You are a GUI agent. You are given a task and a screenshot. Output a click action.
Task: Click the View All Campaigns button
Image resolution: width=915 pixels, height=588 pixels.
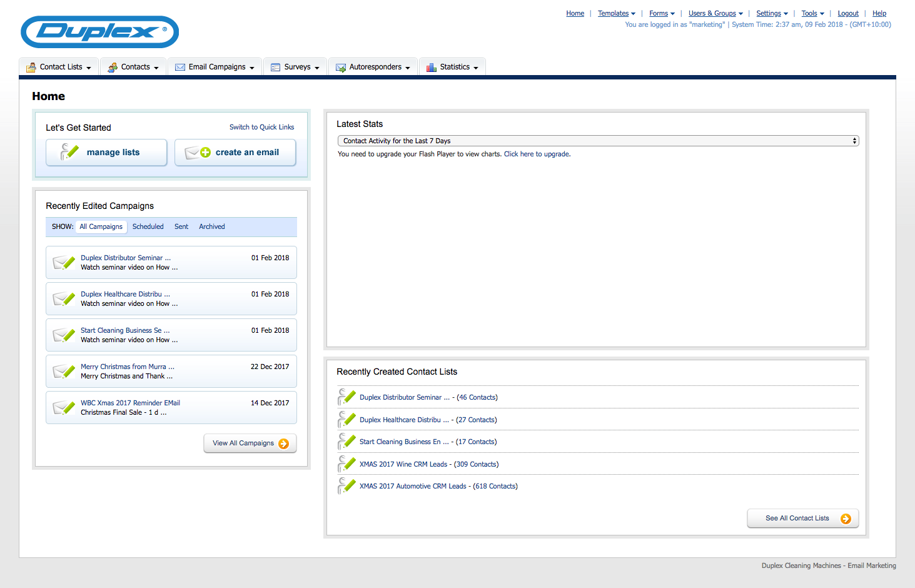click(x=250, y=443)
